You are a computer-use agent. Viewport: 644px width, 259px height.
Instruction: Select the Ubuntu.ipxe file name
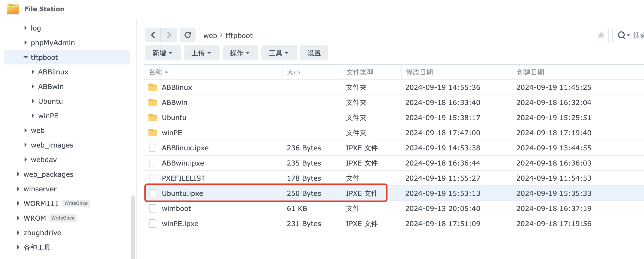pyautogui.click(x=182, y=193)
